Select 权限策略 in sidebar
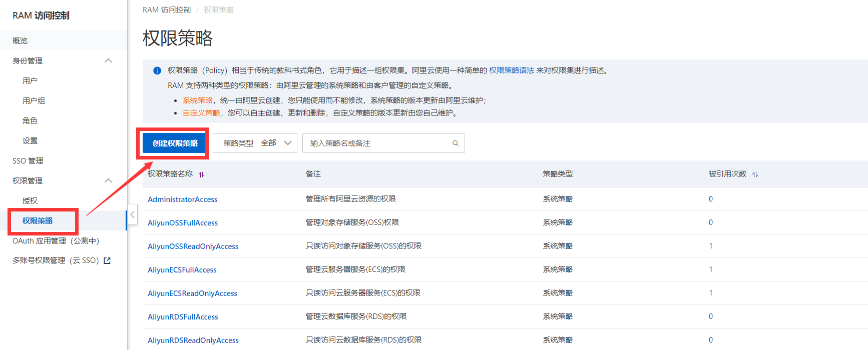Image resolution: width=868 pixels, height=350 pixels. (38, 220)
